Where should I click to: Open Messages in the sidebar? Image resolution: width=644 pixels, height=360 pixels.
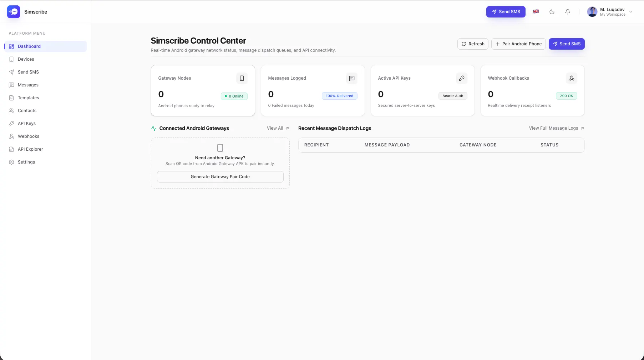coord(45,85)
